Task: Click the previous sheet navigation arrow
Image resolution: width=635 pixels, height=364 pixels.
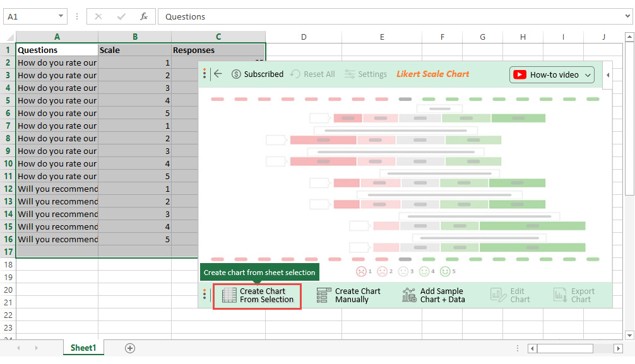Action: (19, 348)
